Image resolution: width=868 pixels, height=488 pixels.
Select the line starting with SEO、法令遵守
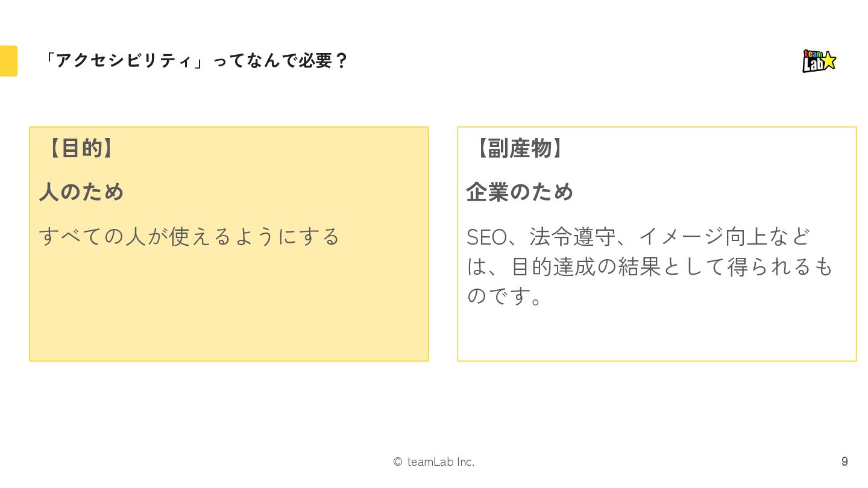(x=639, y=236)
